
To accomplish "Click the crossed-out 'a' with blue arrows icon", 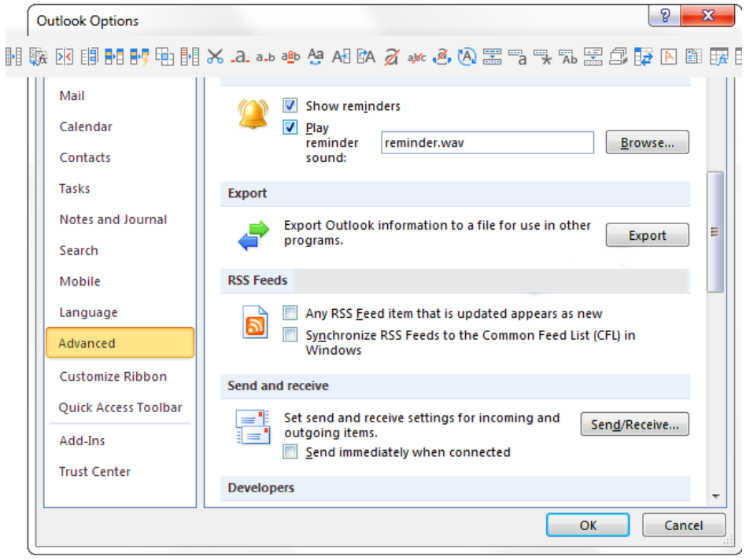I will (x=442, y=57).
